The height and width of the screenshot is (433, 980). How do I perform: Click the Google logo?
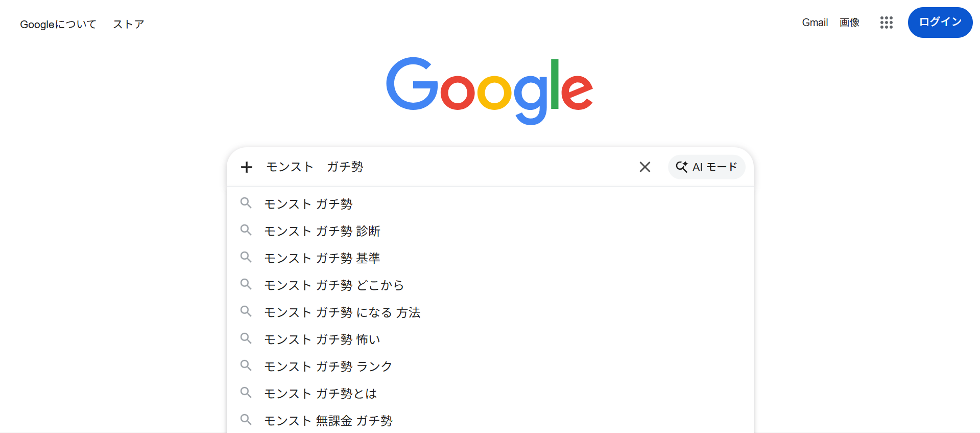point(489,90)
